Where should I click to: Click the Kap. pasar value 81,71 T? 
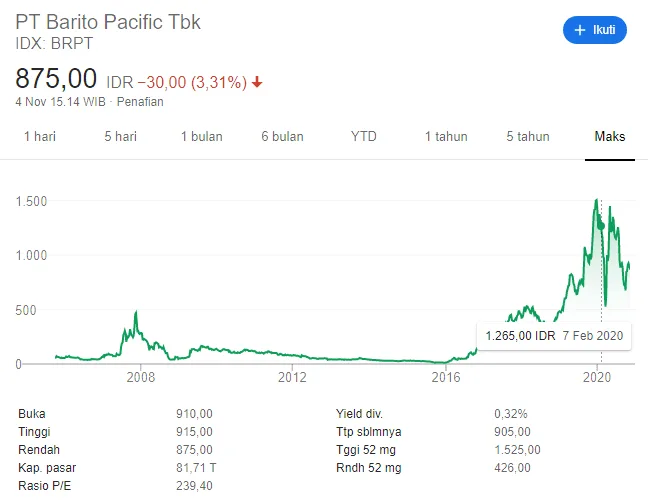click(196, 467)
